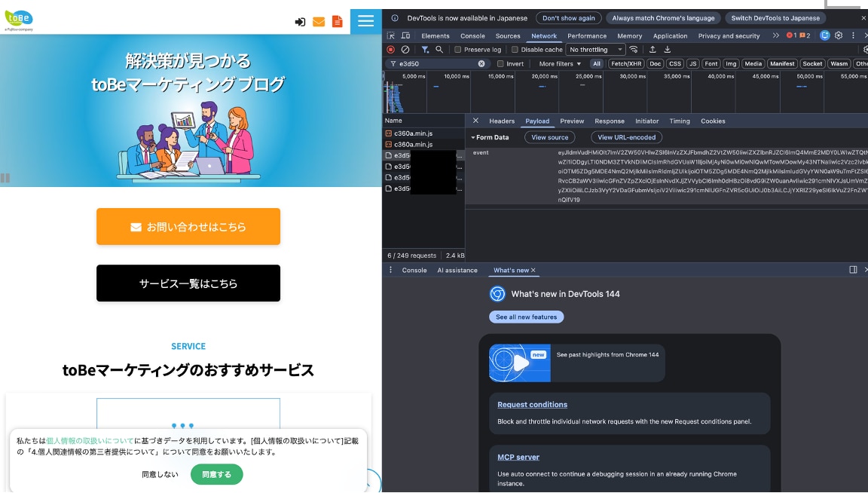868x493 pixels.
Task: Click the record network log button
Action: 390,50
